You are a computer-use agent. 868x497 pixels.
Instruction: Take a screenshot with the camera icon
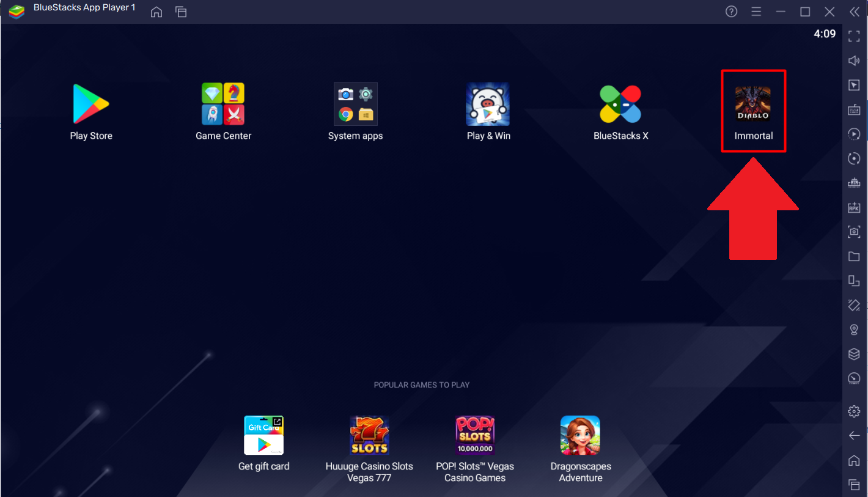[854, 232]
